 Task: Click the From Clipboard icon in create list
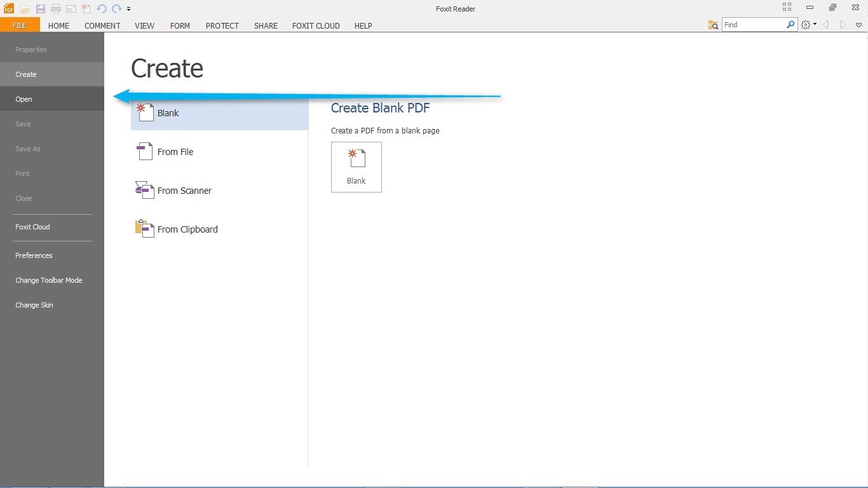[x=145, y=229]
